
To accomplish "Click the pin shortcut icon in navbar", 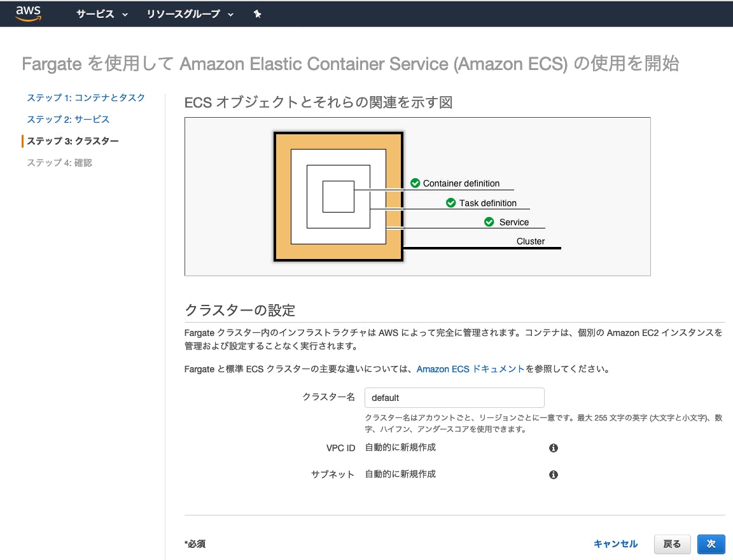I will pyautogui.click(x=257, y=14).
